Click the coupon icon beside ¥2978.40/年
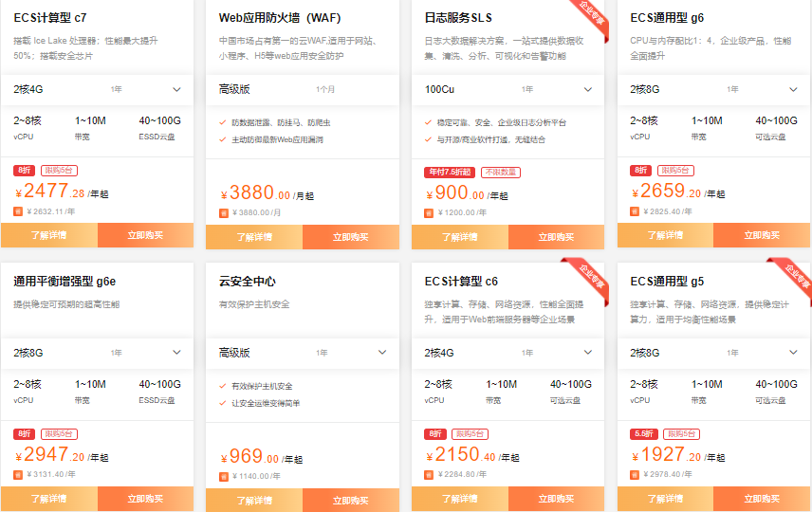This screenshot has width=812, height=512. [635, 474]
